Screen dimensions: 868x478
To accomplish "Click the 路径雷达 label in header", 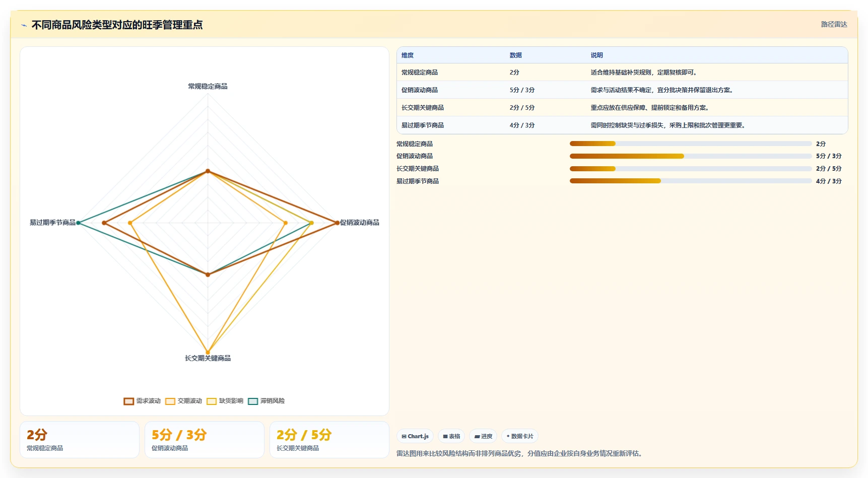I will click(x=834, y=24).
